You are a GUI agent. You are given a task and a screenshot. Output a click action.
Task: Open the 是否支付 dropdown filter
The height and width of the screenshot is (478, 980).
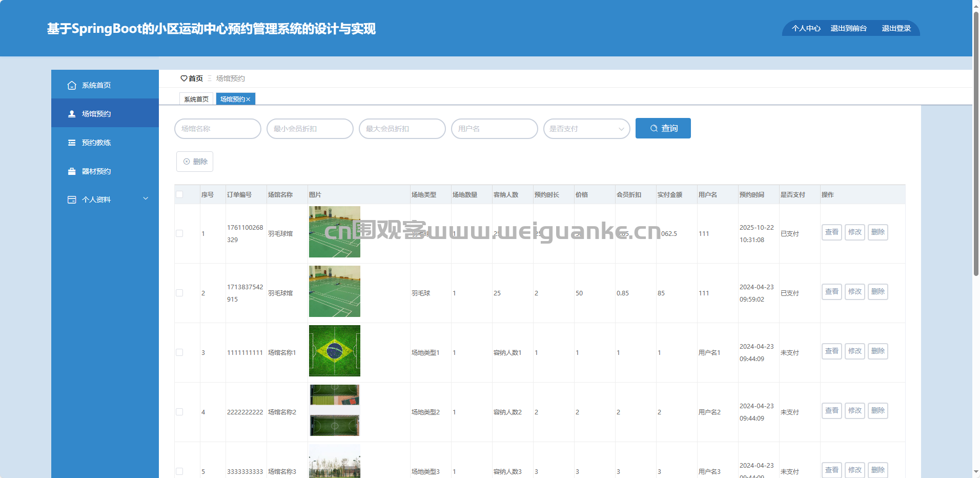[x=587, y=129]
